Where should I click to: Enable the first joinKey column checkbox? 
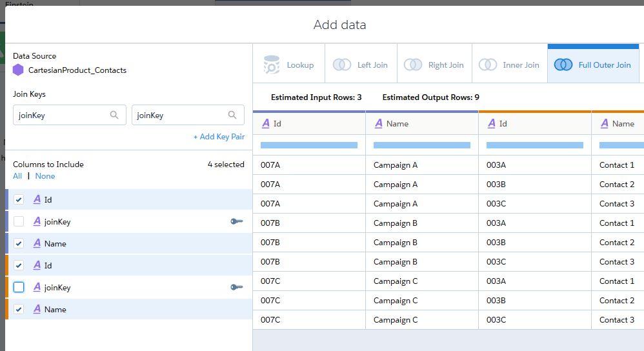coord(19,221)
